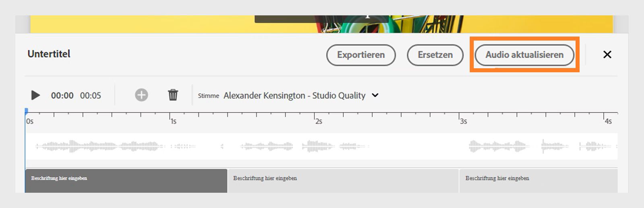The width and height of the screenshot is (644, 208).
Task: Select the first dark caption block
Action: tap(126, 181)
